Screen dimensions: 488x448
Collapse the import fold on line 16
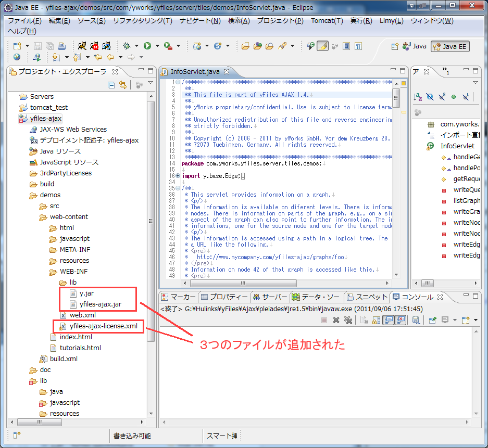(x=178, y=176)
